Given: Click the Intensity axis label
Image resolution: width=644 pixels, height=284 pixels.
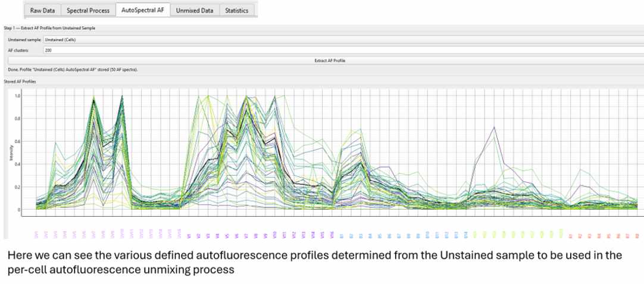Looking at the screenshot, I should click(x=12, y=153).
